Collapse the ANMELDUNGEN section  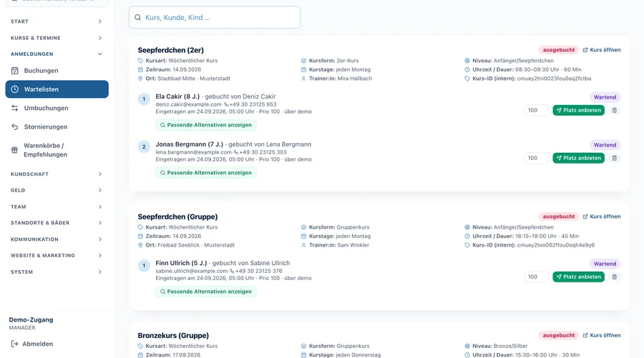[x=57, y=54]
